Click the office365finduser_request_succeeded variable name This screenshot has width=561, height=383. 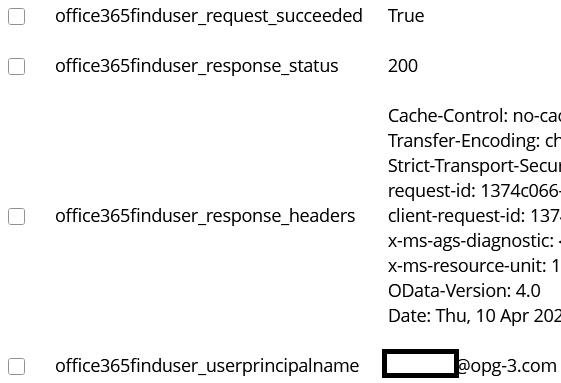(209, 16)
